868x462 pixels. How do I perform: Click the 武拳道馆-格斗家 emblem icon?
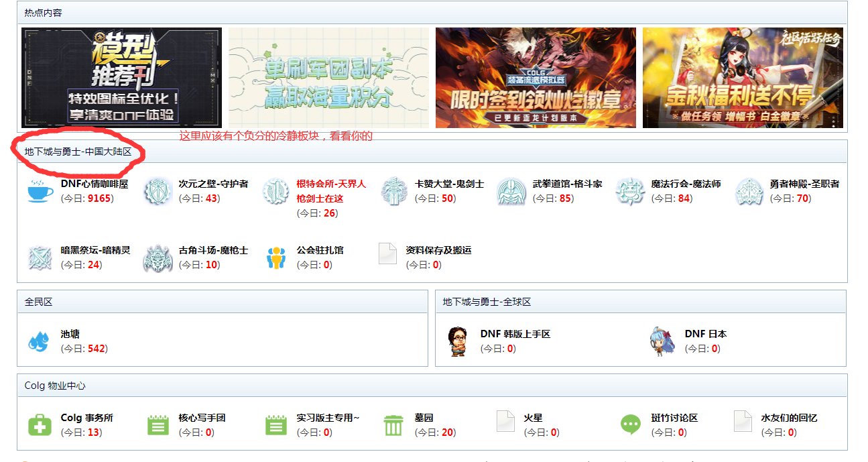coord(511,191)
